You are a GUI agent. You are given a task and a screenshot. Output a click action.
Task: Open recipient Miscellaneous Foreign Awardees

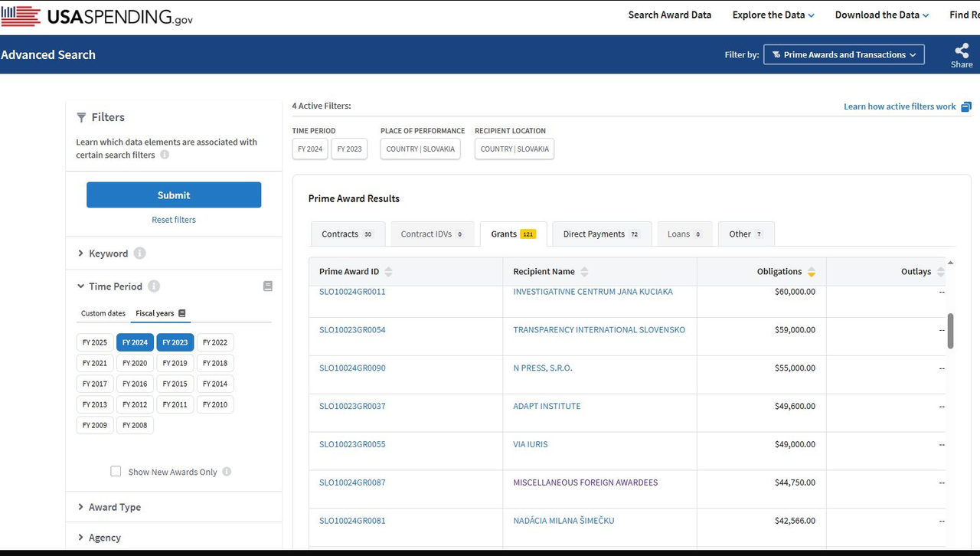pyautogui.click(x=586, y=482)
